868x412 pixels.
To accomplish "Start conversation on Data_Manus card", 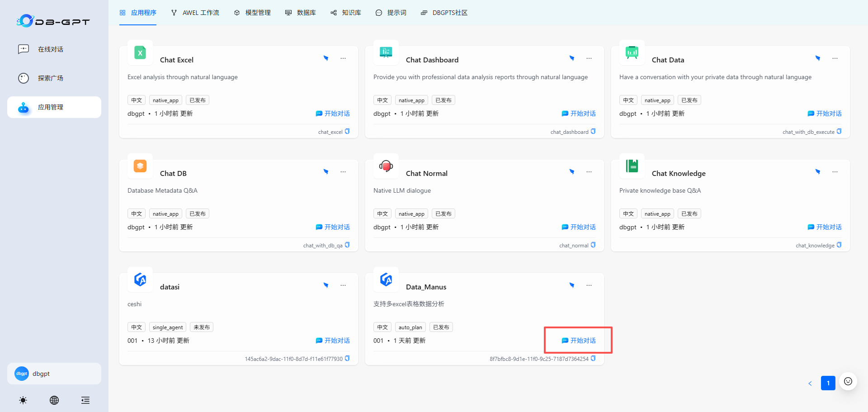I will (579, 341).
